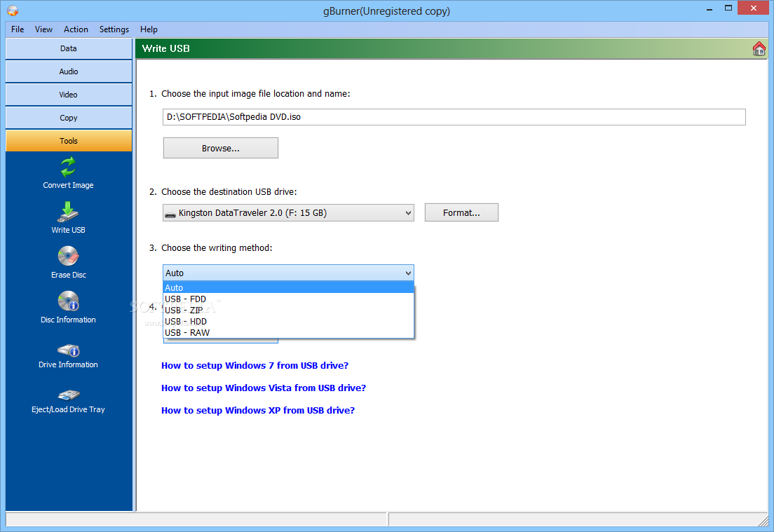Image resolution: width=774 pixels, height=532 pixels.
Task: Choose Auto in the writing method list
Action: [x=288, y=287]
